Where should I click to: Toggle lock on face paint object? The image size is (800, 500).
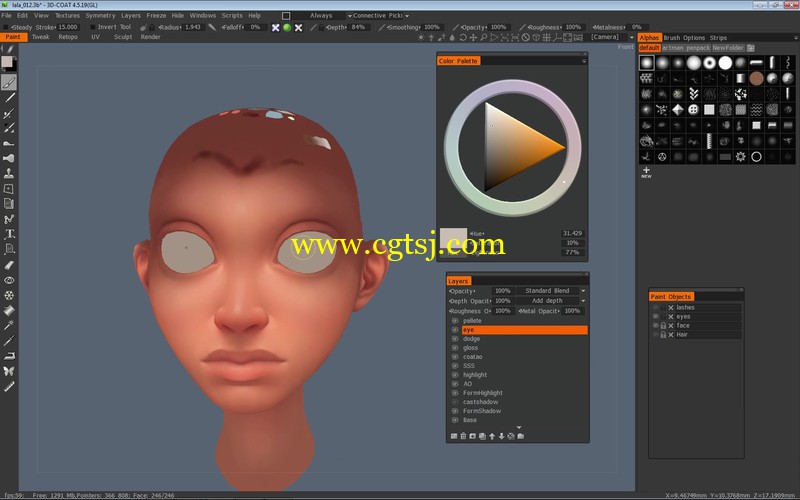[x=663, y=326]
